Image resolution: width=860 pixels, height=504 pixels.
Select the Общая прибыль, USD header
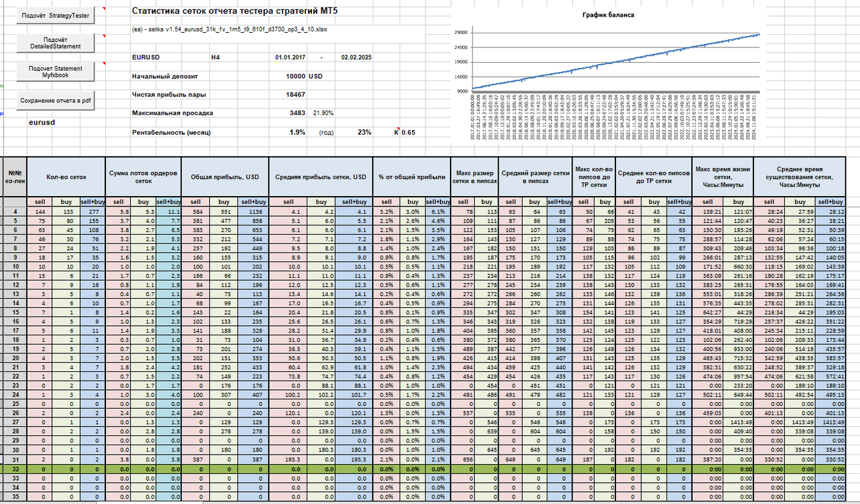224,177
